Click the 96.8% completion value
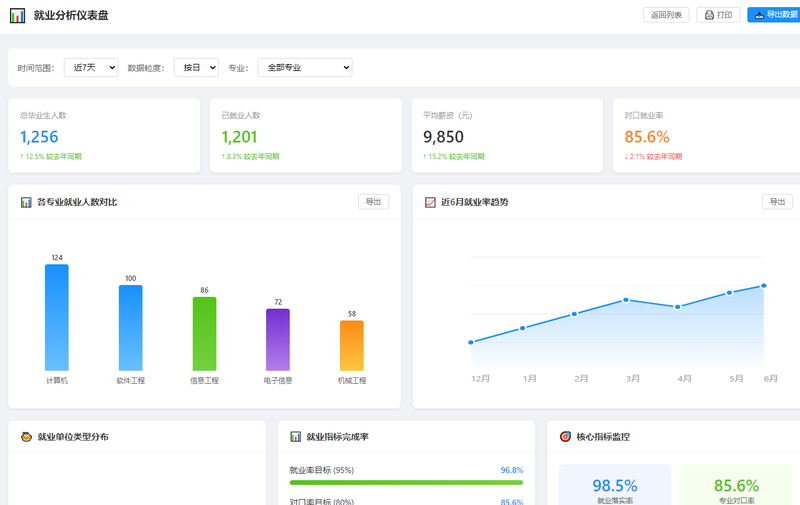This screenshot has width=800, height=505. 512,470
